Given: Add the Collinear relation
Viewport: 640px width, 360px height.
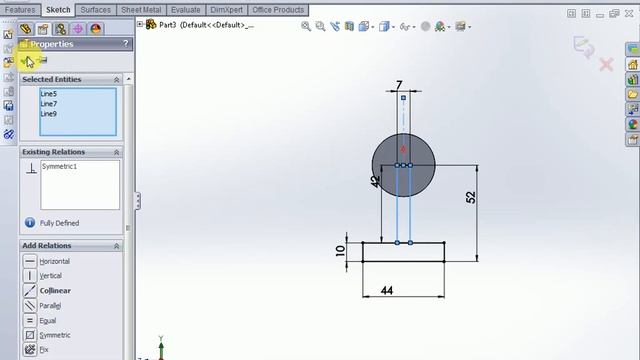Looking at the screenshot, I should coord(47,291).
